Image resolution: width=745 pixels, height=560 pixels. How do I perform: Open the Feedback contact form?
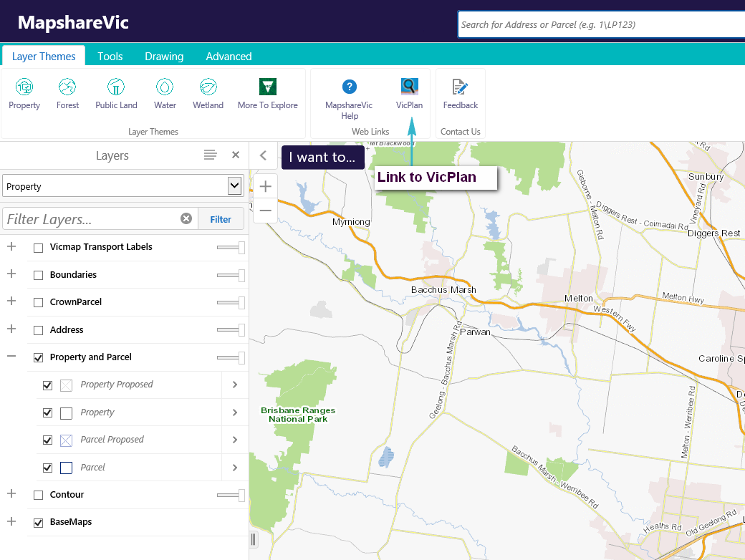(x=461, y=94)
